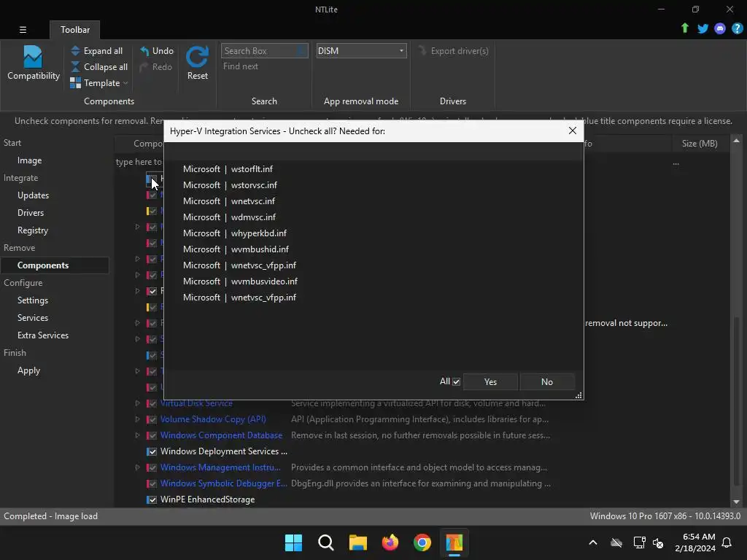Open the Help question mark icon
This screenshot has width=747, height=560.
pos(737,28)
